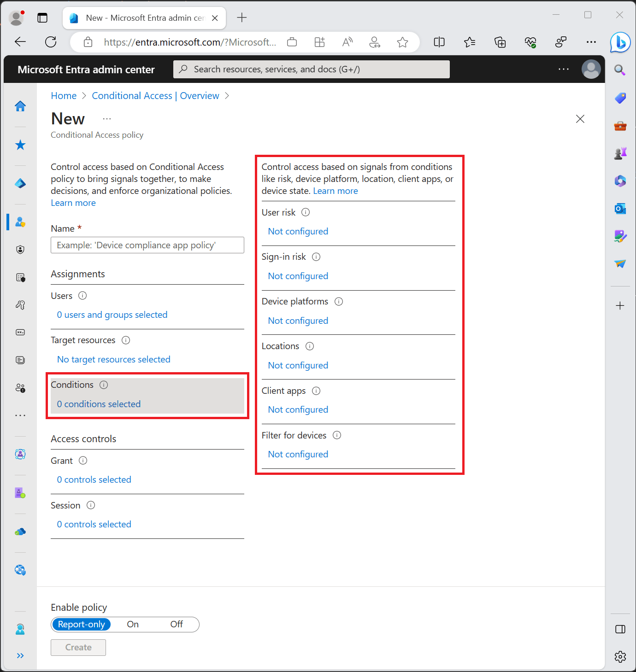Image resolution: width=636 pixels, height=672 pixels.
Task: Select the Home icon in Entra navigation
Action: (x=20, y=106)
